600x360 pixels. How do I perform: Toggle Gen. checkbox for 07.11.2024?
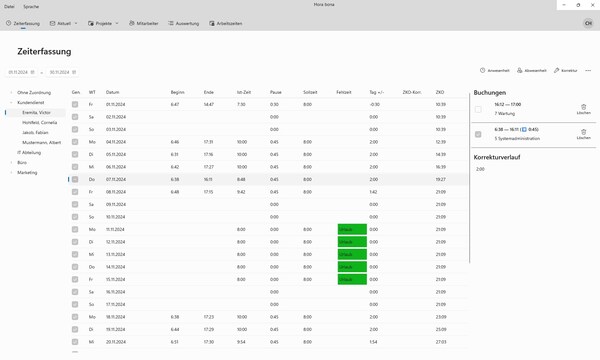(75, 179)
